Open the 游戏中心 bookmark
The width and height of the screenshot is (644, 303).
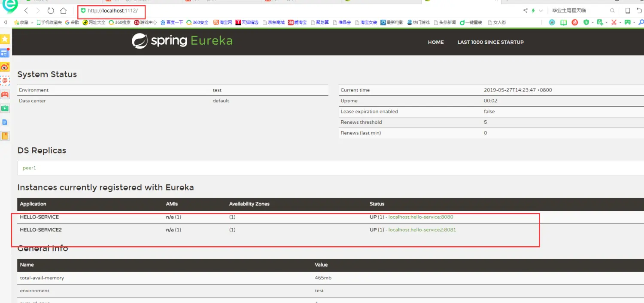(146, 22)
